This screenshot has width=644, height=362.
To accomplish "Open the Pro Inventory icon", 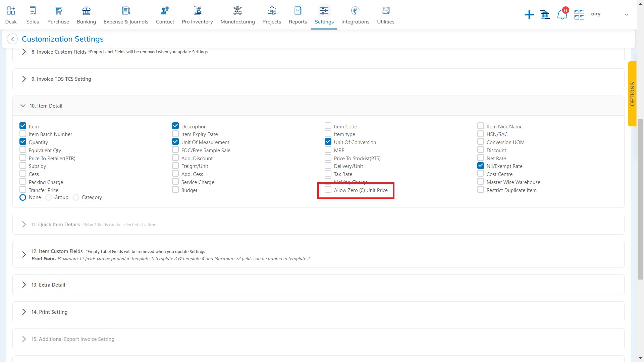I will 197,11.
